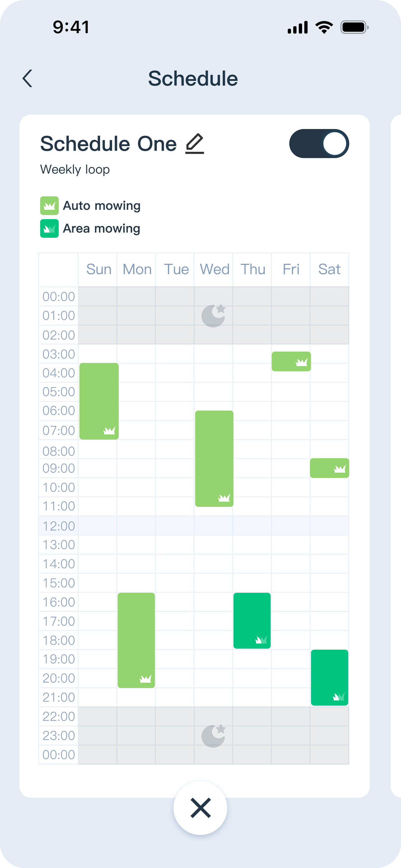Tap the back arrow in header
Viewport: 401px width, 868px height.
pos(28,79)
